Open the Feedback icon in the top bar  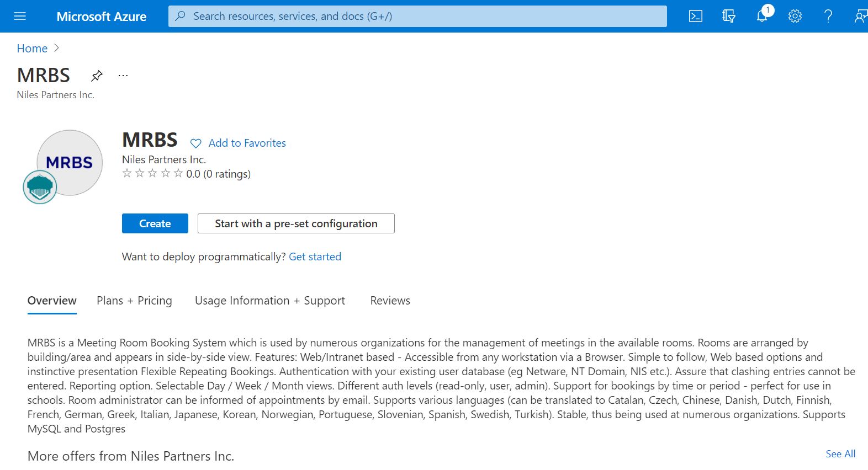[860, 16]
